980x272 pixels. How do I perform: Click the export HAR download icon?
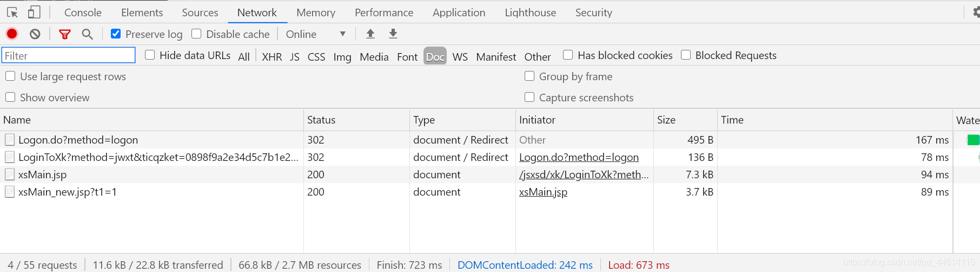(x=393, y=34)
